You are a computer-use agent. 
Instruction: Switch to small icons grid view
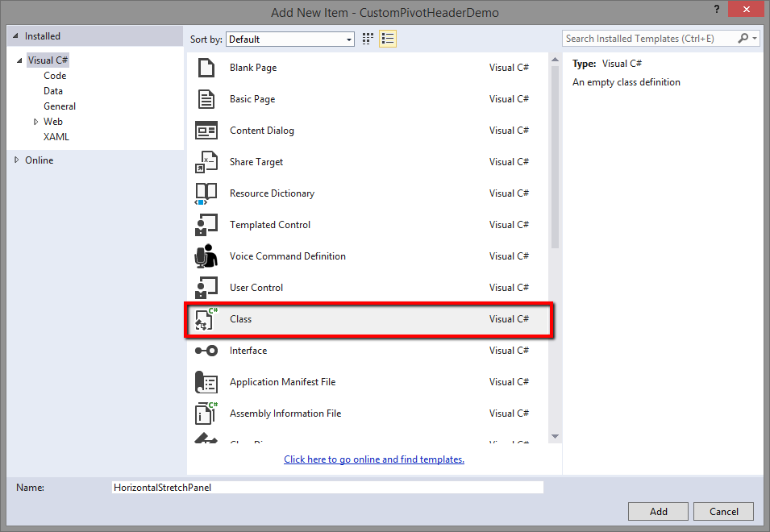point(368,39)
